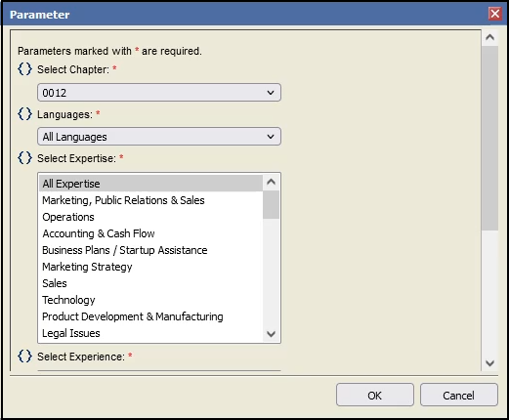The image size is (509, 420).
Task: Click the expertise list's down scroll arrow
Action: (271, 334)
